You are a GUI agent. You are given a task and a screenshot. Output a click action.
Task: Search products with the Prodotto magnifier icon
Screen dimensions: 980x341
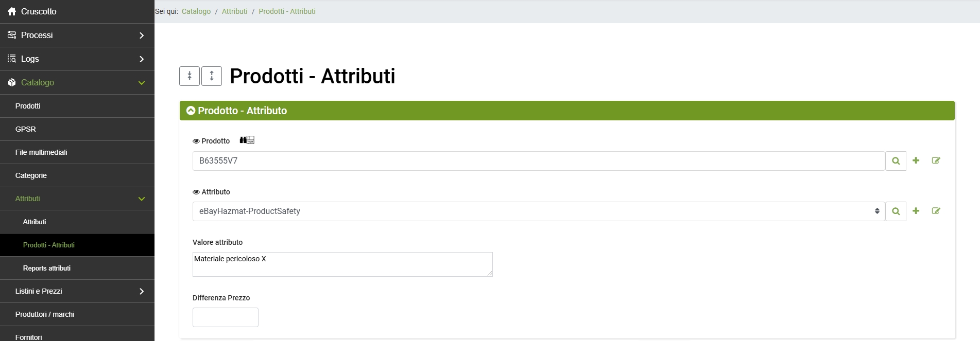[896, 161]
